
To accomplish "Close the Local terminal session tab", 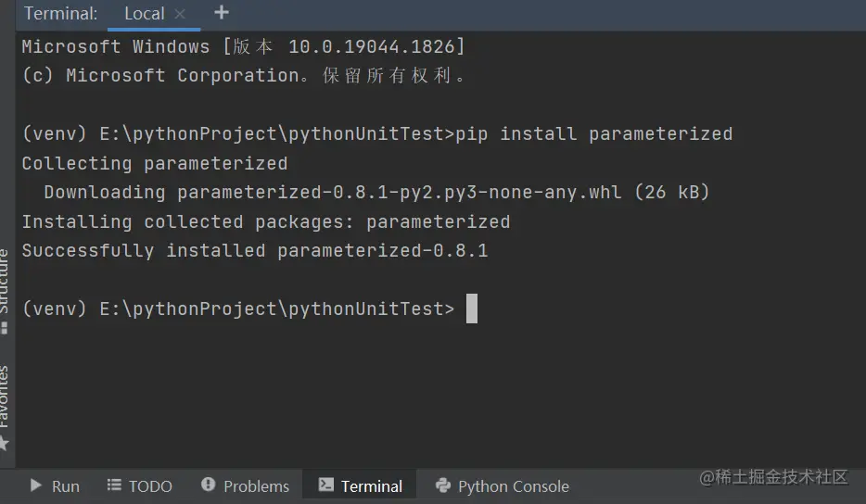I will coord(180,14).
